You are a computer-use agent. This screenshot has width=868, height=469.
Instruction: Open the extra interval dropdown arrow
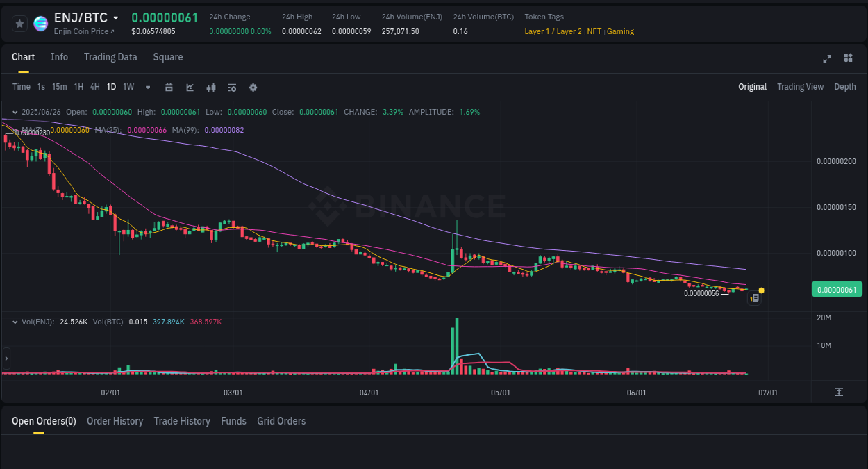(147, 87)
